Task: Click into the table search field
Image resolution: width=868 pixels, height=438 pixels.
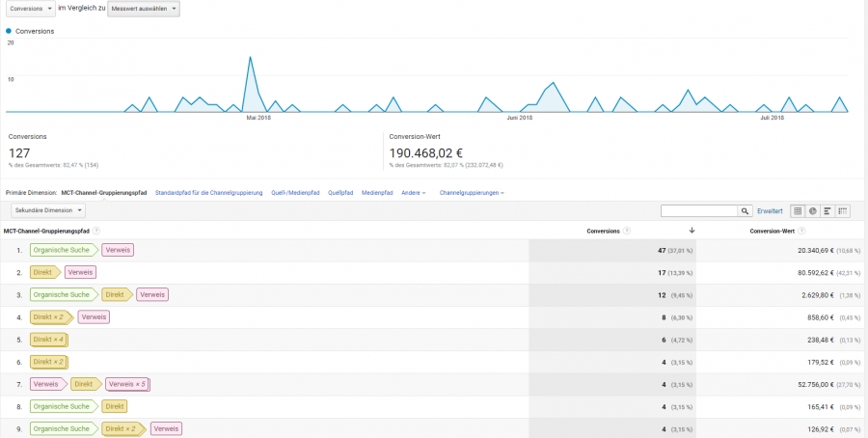Action: tap(698, 210)
